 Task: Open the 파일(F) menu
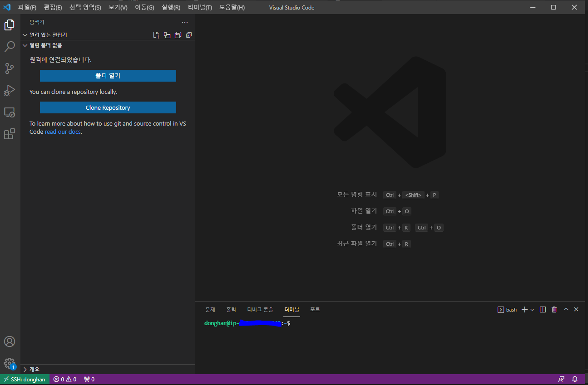tap(27, 7)
